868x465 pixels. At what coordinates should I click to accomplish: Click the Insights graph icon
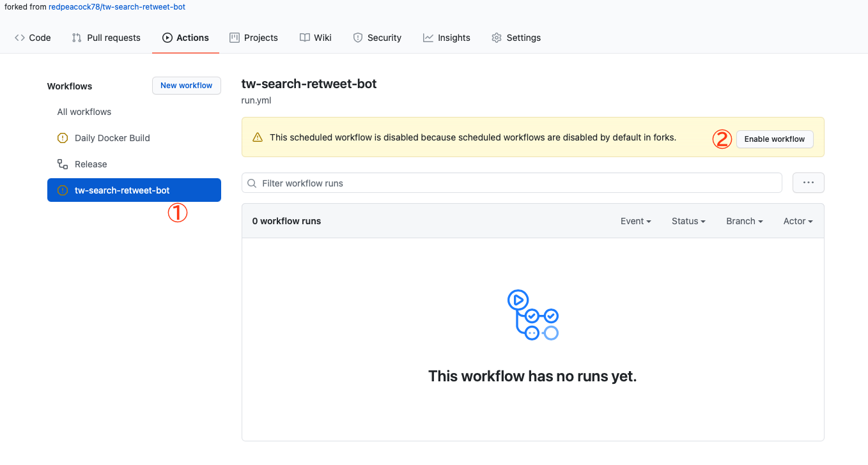click(428, 38)
